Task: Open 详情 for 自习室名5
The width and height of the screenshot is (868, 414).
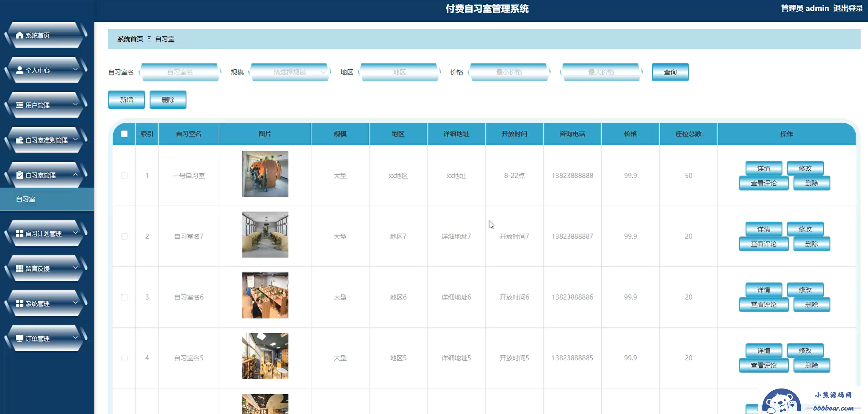Action: (x=764, y=351)
